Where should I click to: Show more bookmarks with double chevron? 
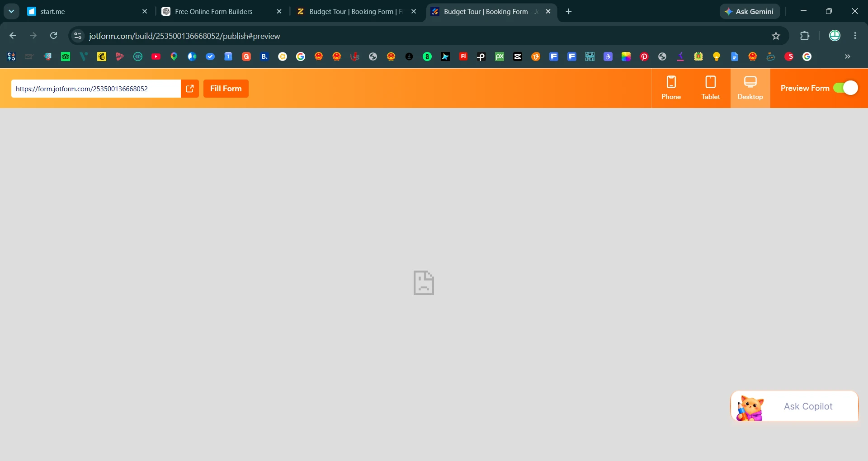[x=848, y=56]
